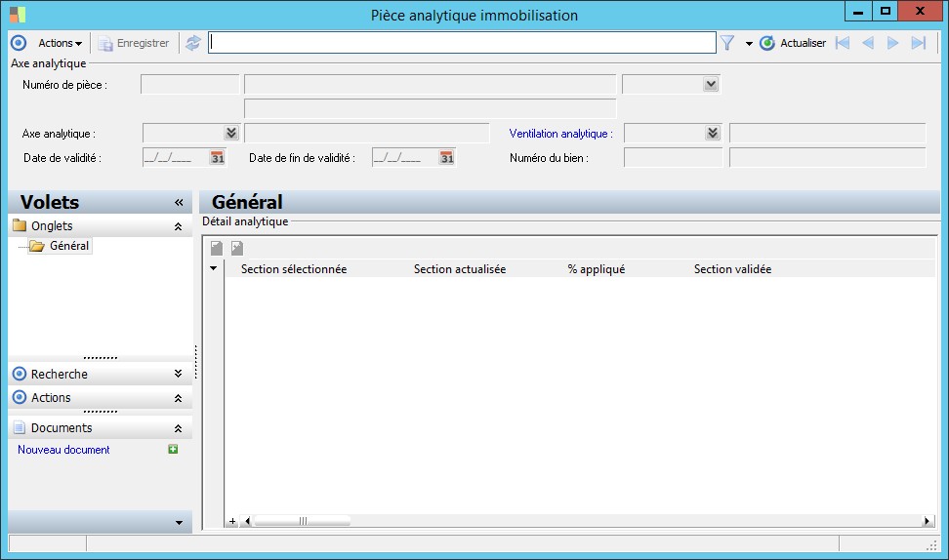Click the green Nouveau document plus icon
The image size is (949, 560).
(173, 450)
